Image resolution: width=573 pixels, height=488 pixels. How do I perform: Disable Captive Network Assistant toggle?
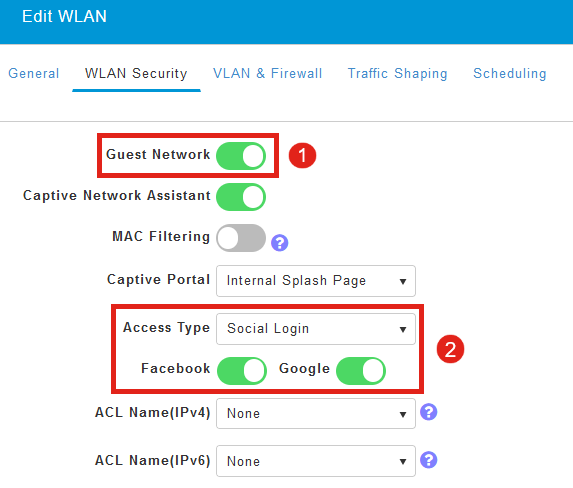241,197
